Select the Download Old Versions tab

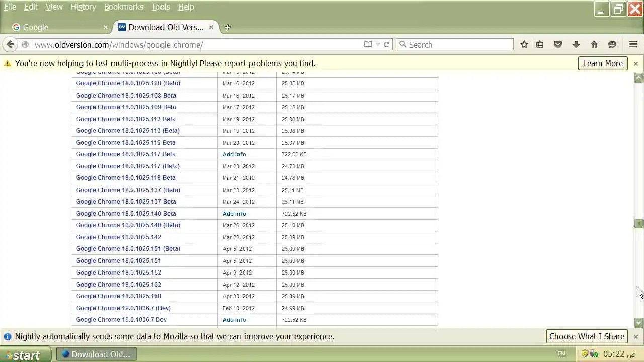click(x=166, y=27)
